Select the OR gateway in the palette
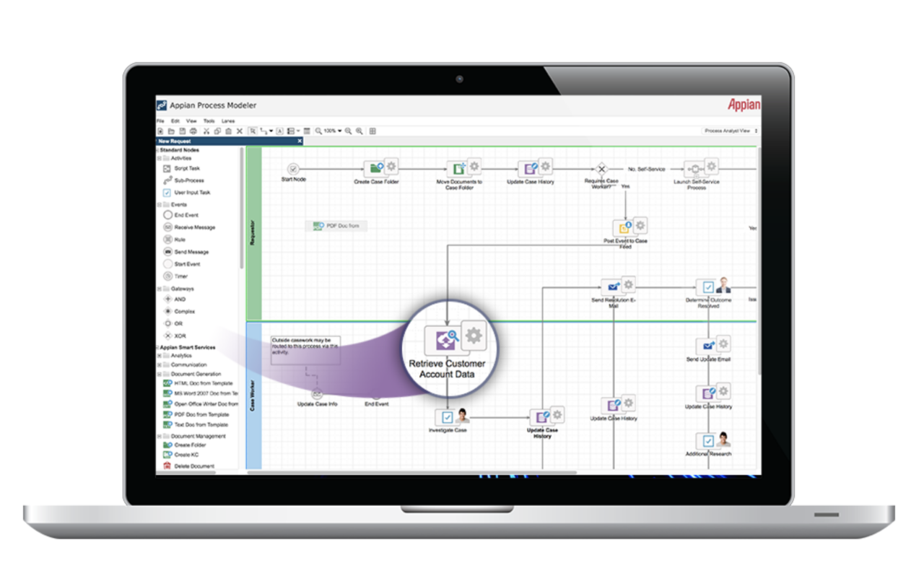 coord(173,323)
